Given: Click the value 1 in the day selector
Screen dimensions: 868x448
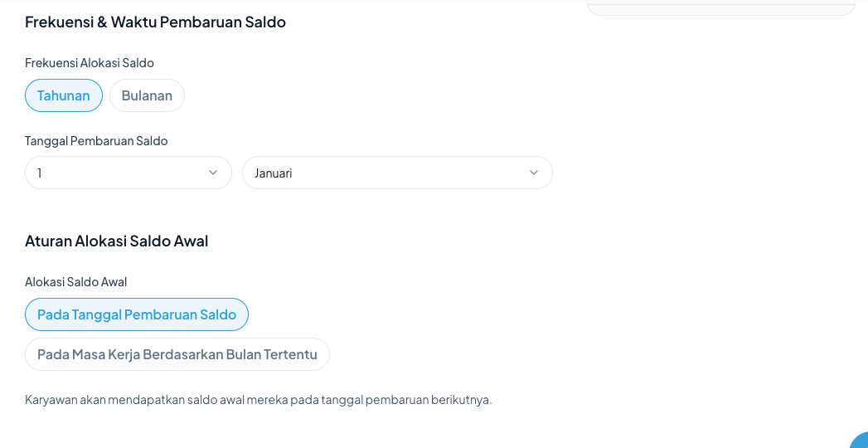Looking at the screenshot, I should 40,173.
